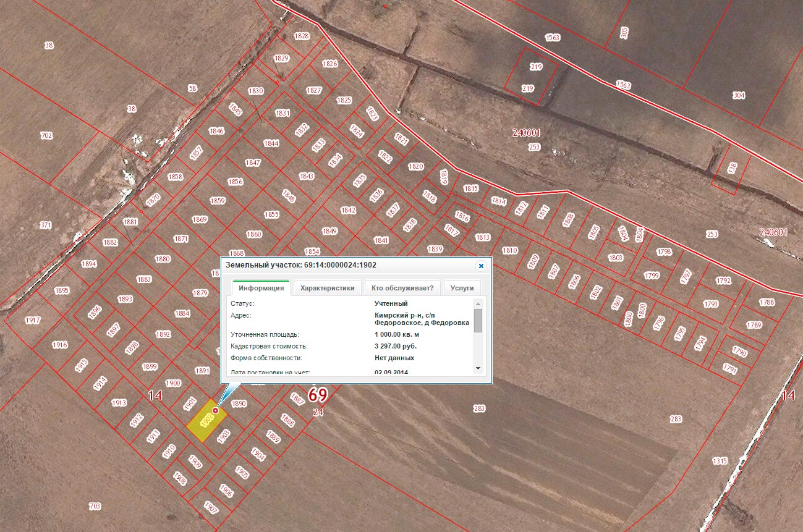Viewport: 803px width, 532px height.
Task: Click parcel label 1828 on the map
Action: [x=302, y=36]
